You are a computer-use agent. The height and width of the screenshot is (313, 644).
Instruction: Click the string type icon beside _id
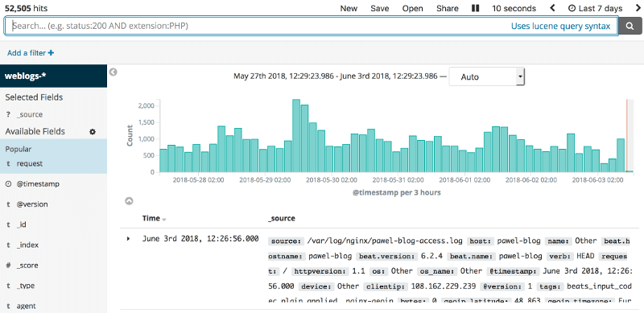click(8, 224)
